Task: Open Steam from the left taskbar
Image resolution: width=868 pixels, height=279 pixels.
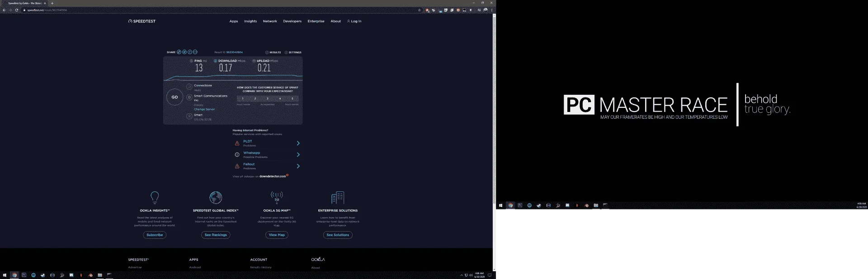Action: pos(43,275)
